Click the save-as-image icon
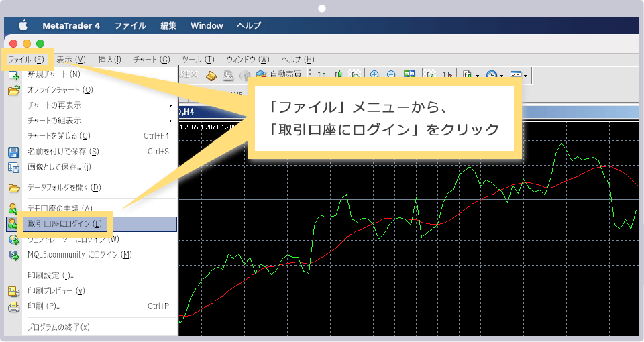Viewport: 644px width, 342px height. click(13, 168)
